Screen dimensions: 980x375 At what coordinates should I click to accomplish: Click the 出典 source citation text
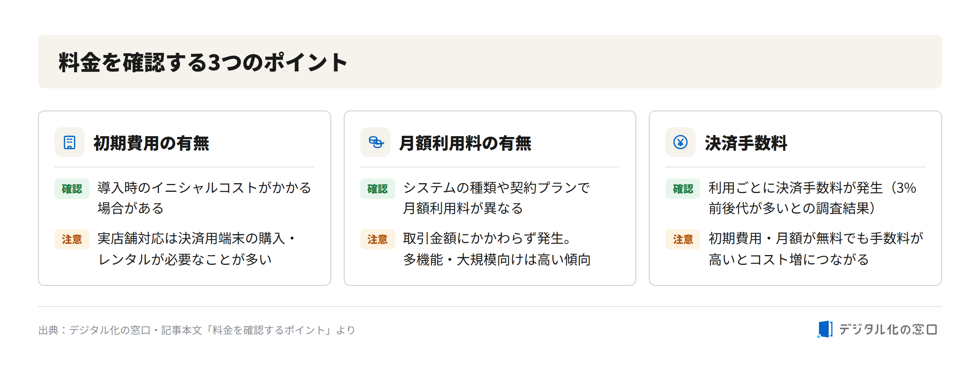[197, 330]
